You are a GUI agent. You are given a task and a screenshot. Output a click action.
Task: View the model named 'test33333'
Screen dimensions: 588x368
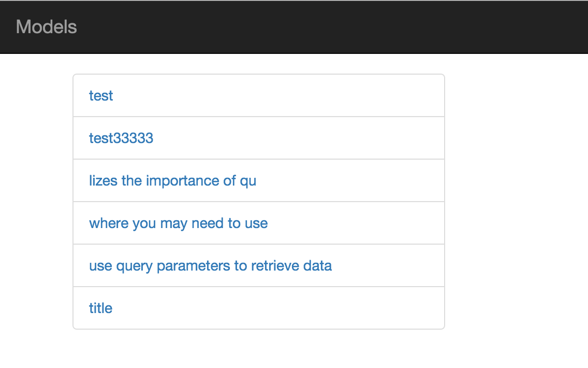point(121,138)
